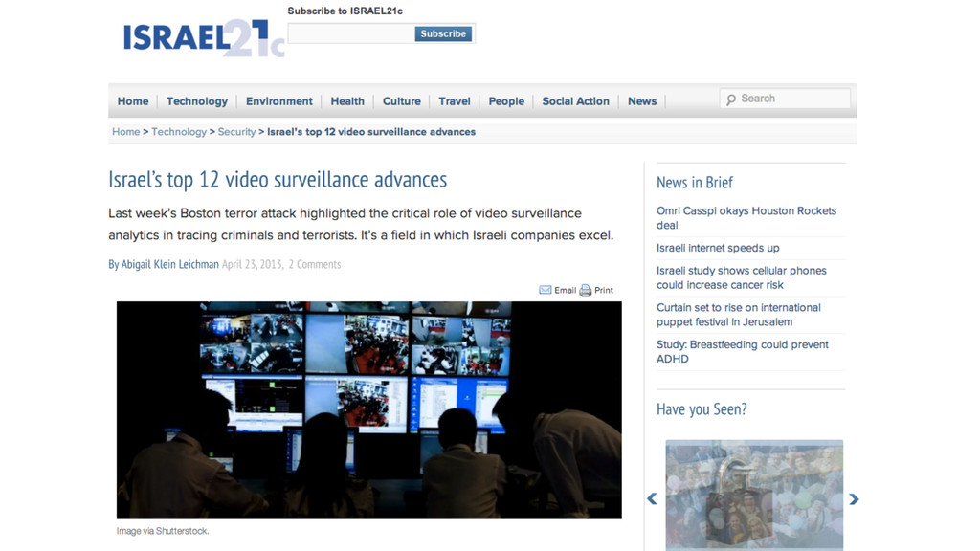The height and width of the screenshot is (551, 980).
Task: Click the Print printer icon
Action: [585, 290]
